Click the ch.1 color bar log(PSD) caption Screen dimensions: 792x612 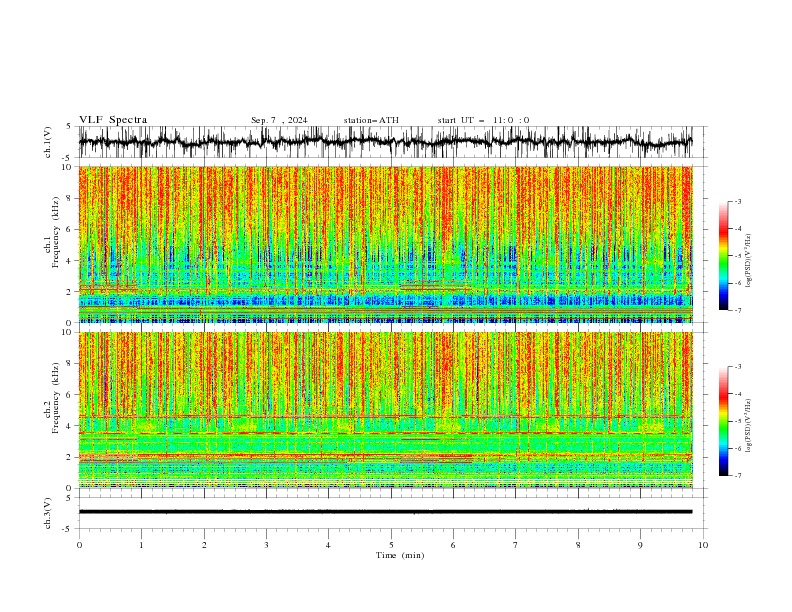pos(749,261)
